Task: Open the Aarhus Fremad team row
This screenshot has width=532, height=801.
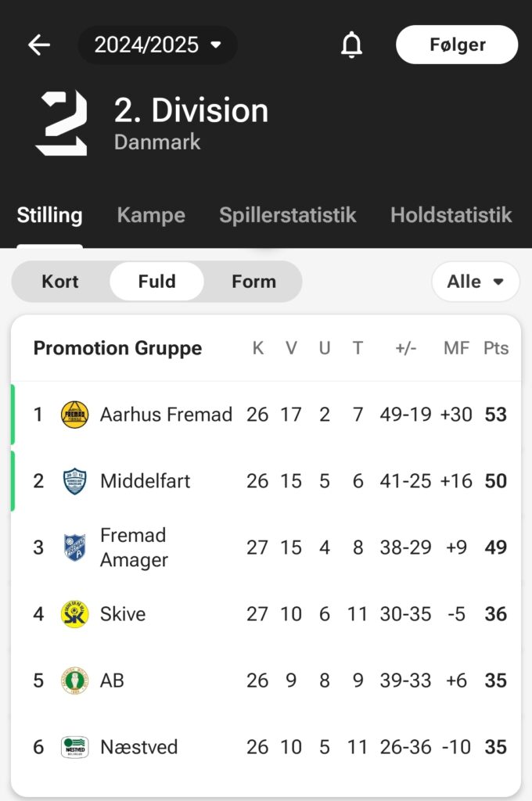Action: click(266, 415)
